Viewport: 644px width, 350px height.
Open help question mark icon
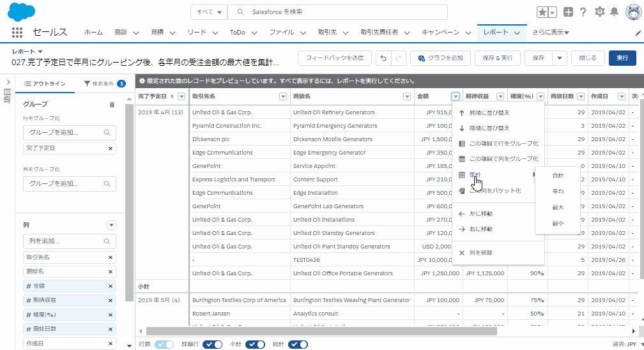tap(583, 12)
